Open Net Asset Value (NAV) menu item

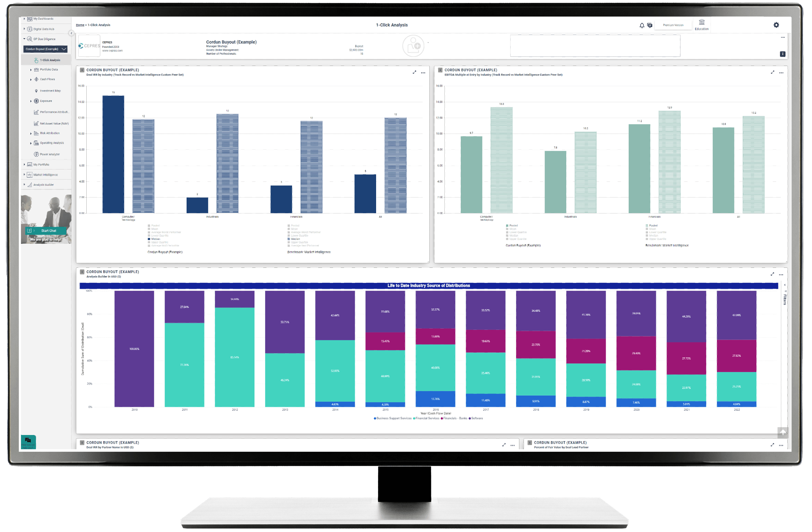(x=51, y=124)
